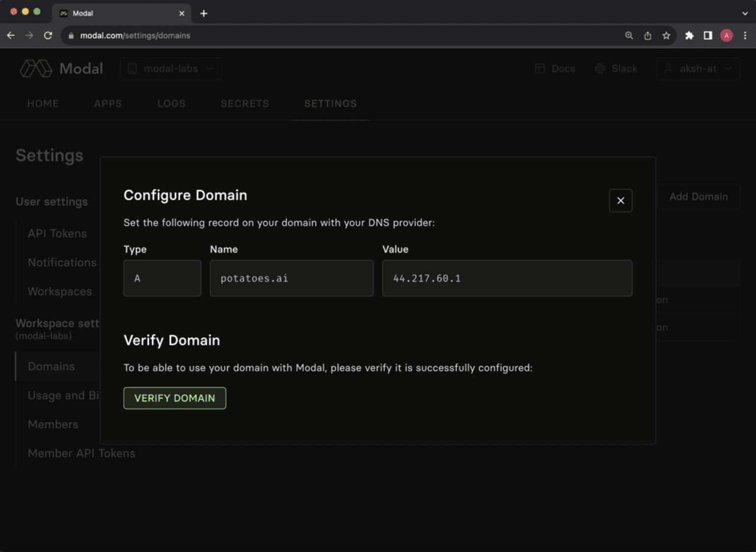Open Usage and Billing in sidebar
Viewport: 756px width, 552px height.
(x=63, y=395)
